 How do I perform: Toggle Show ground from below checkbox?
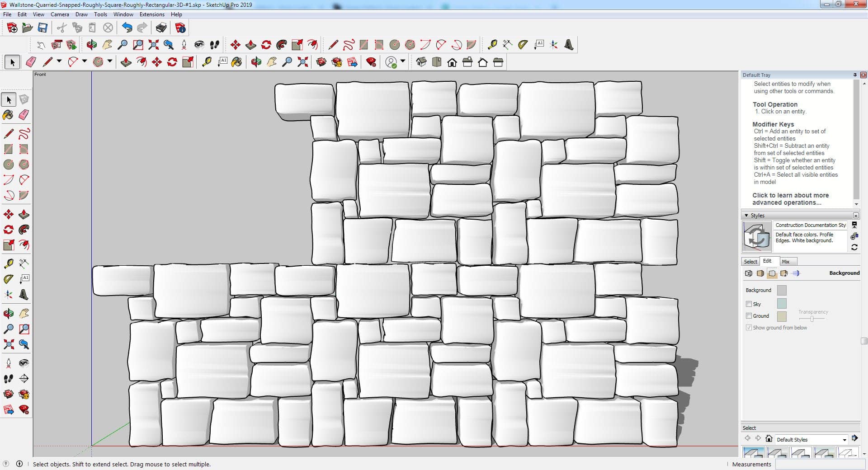749,328
